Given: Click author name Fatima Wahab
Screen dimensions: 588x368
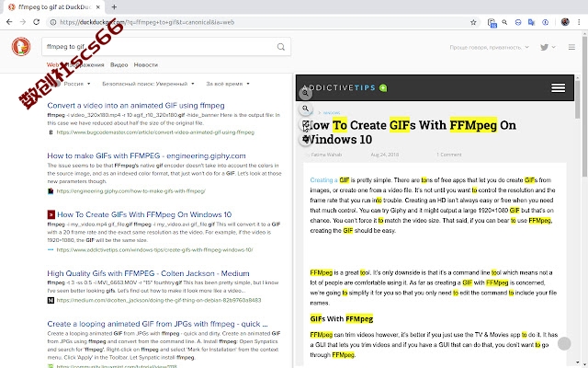Looking at the screenshot, I should tap(326, 155).
